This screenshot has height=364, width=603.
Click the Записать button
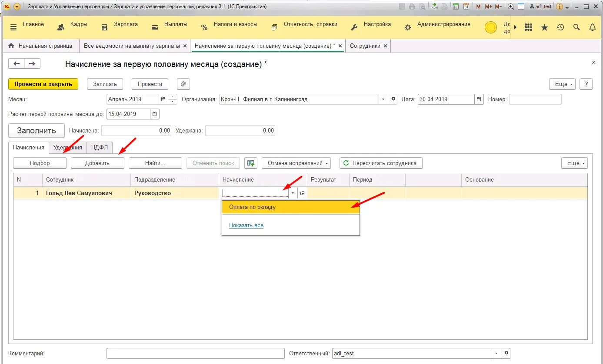pyautogui.click(x=105, y=84)
